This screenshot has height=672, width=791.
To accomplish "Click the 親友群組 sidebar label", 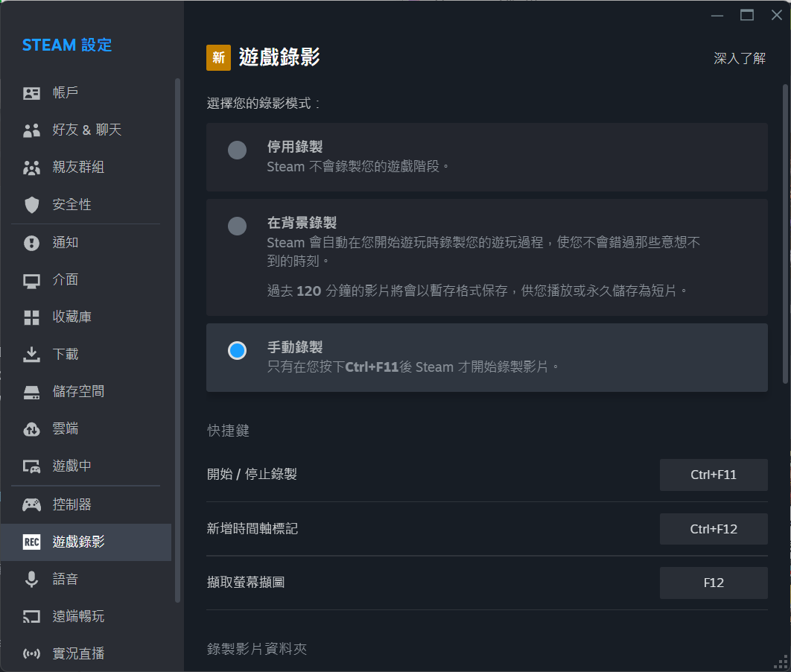I will tap(78, 167).
